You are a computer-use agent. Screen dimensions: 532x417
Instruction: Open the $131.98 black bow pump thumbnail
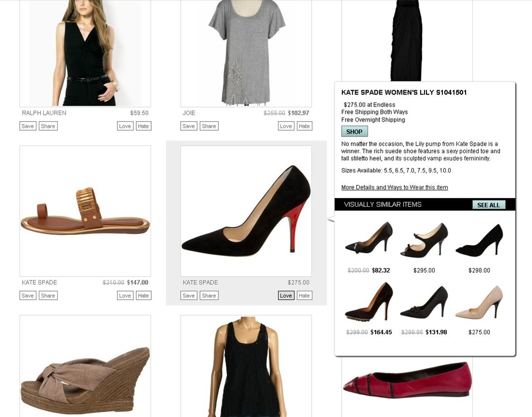pos(424,302)
